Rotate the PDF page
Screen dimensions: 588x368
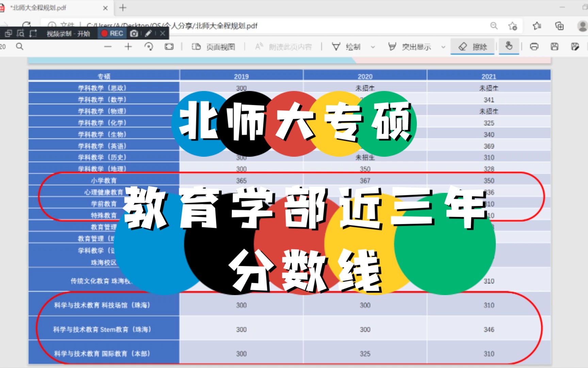point(149,47)
